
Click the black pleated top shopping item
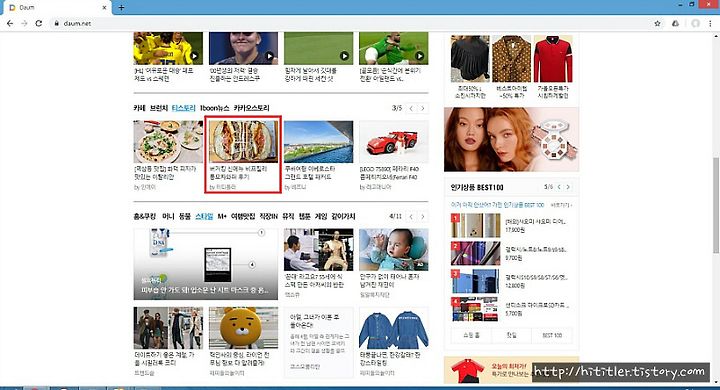[470, 59]
